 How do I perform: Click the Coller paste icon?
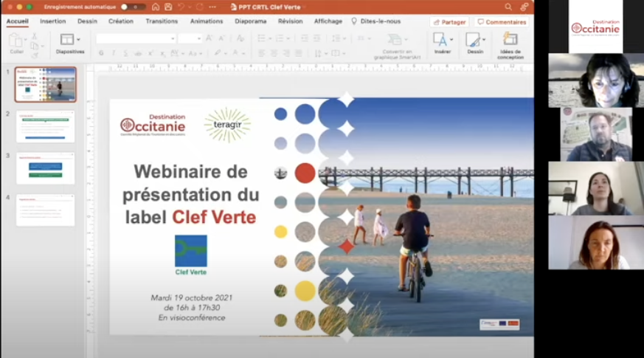(x=15, y=41)
